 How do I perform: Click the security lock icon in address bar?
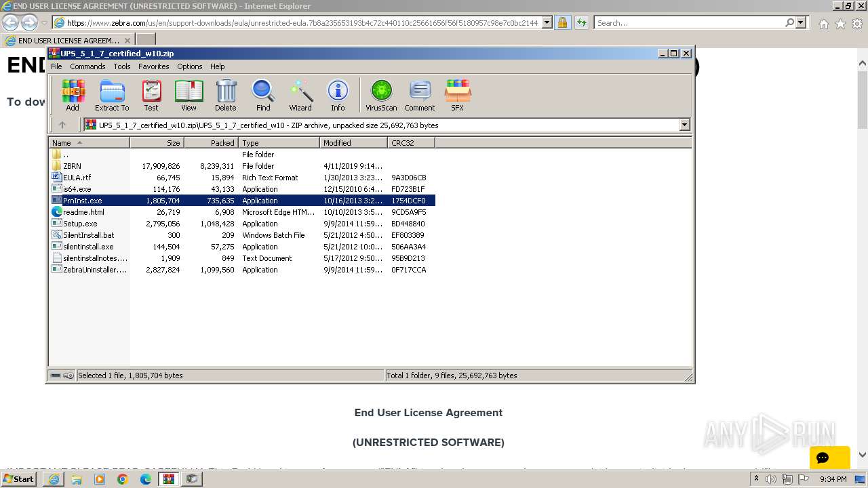point(562,23)
